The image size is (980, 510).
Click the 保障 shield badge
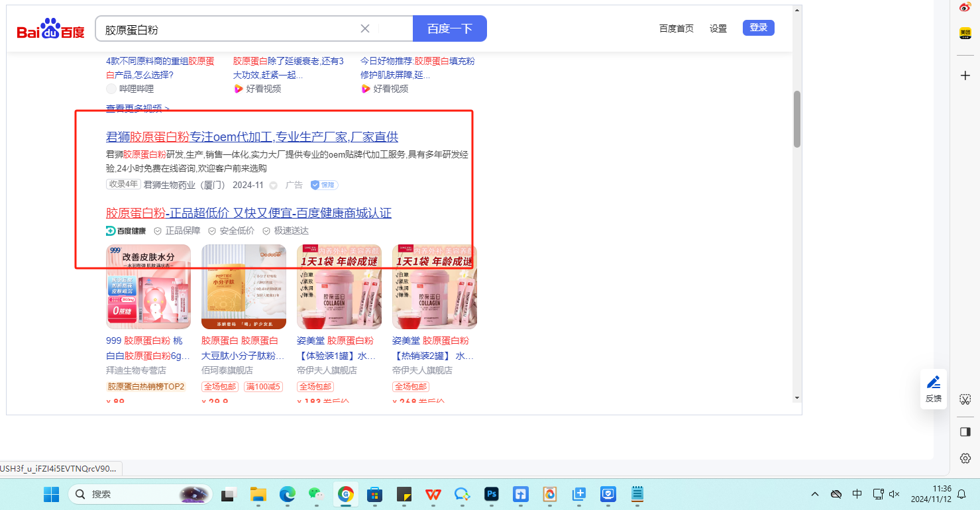coord(325,185)
